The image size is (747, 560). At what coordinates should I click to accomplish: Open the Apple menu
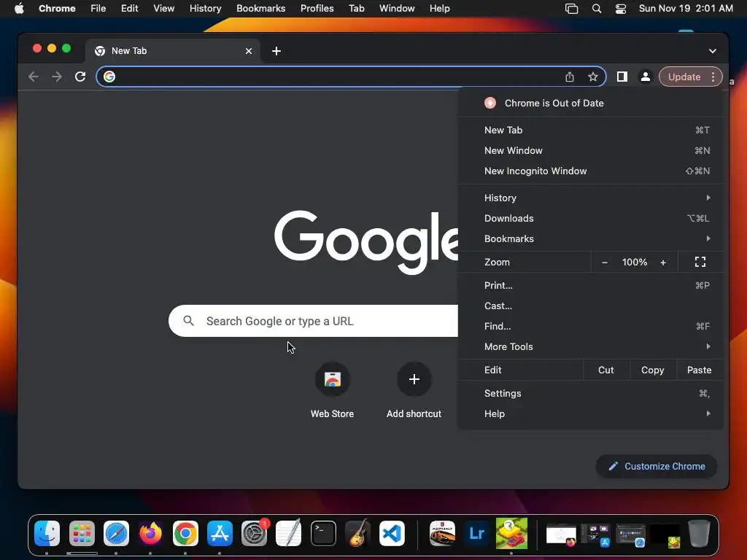click(19, 9)
